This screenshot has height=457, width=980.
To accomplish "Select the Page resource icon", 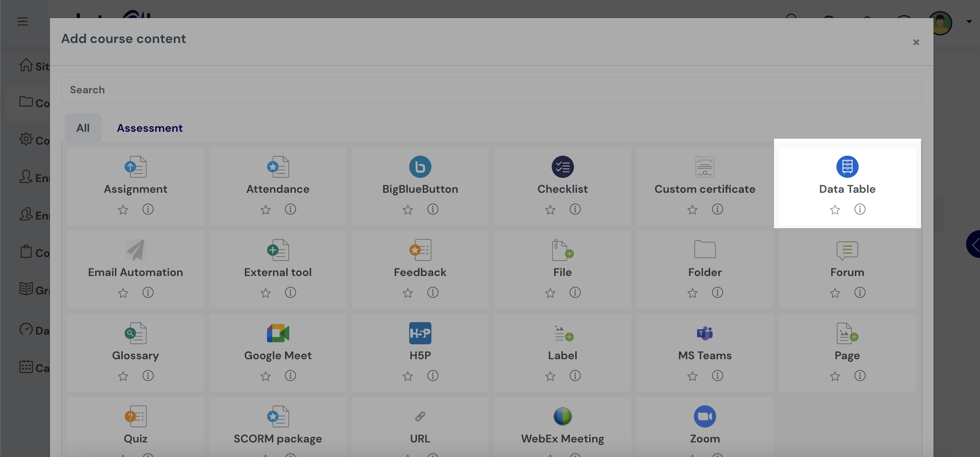I will pos(847,333).
